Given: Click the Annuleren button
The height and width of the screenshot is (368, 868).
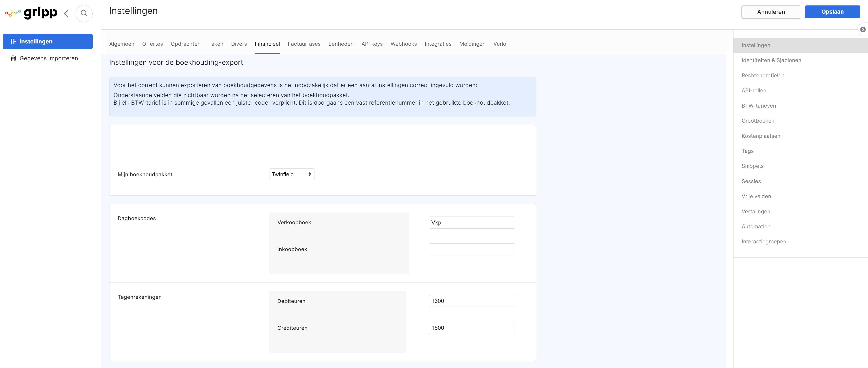Looking at the screenshot, I should click(x=771, y=12).
